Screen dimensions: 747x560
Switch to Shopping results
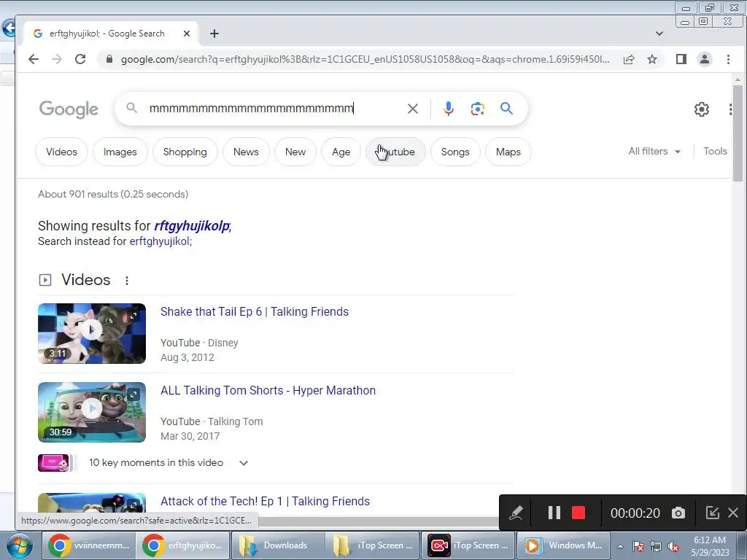tap(185, 152)
